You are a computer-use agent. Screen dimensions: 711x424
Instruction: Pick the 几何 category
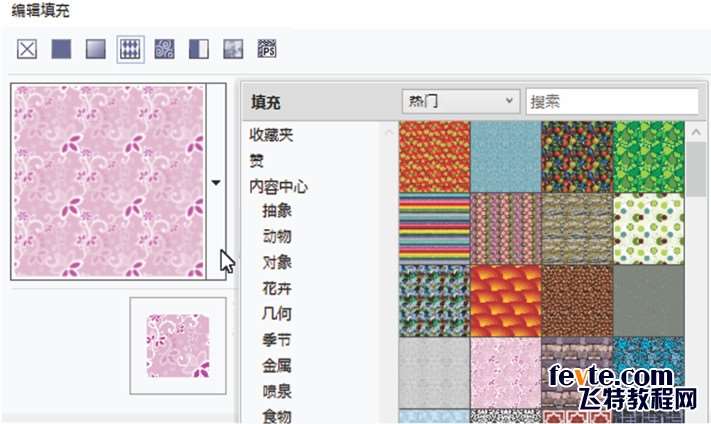pyautogui.click(x=277, y=313)
